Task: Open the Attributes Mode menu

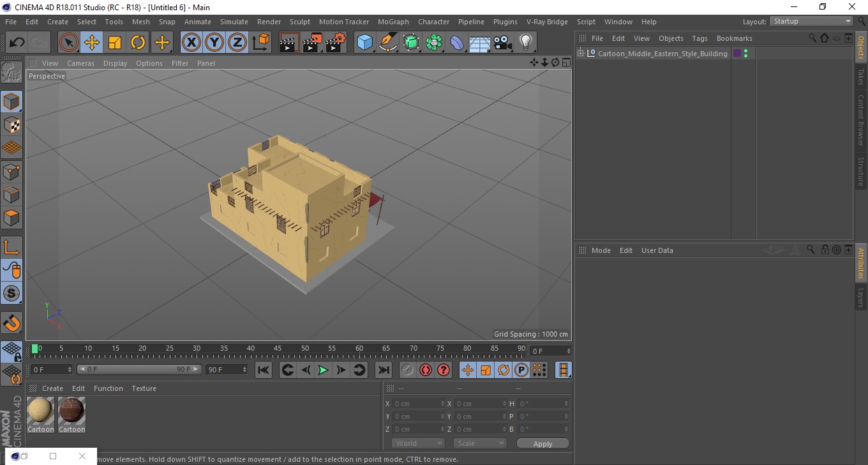Action: [601, 250]
